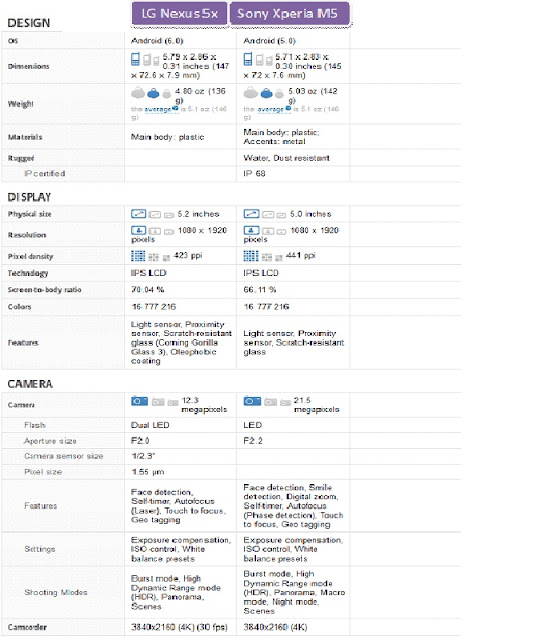Click the blue camera icon next to 21.5 megapixels

(x=252, y=401)
